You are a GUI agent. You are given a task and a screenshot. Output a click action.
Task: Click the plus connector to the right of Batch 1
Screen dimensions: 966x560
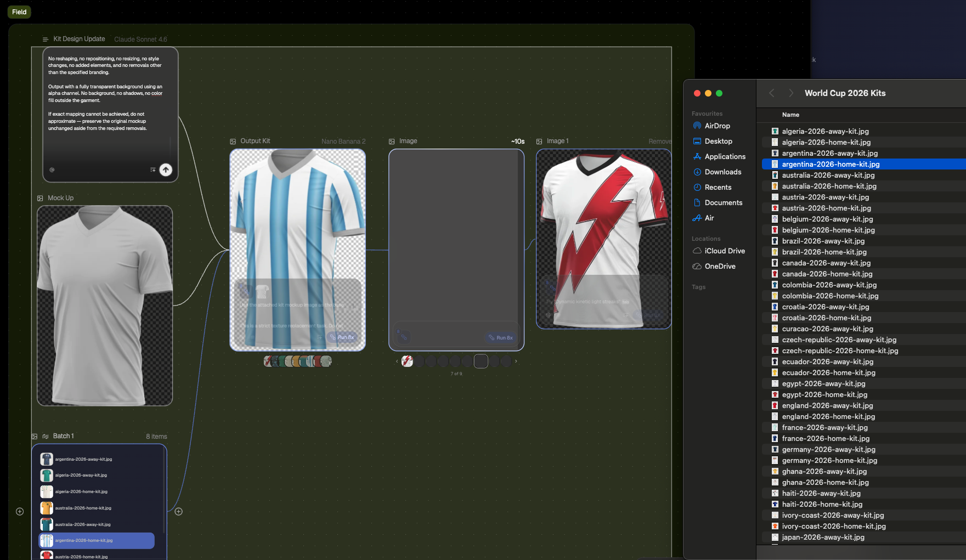(x=179, y=511)
